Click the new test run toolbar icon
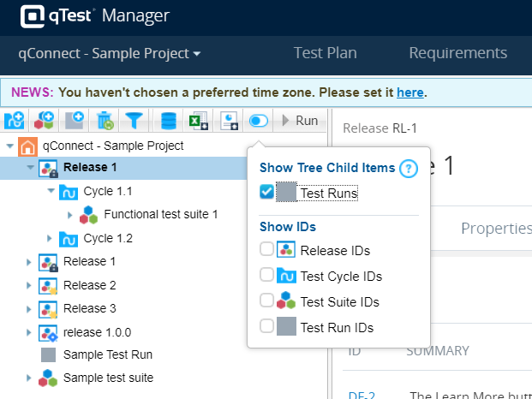532x399 pixels. click(75, 122)
